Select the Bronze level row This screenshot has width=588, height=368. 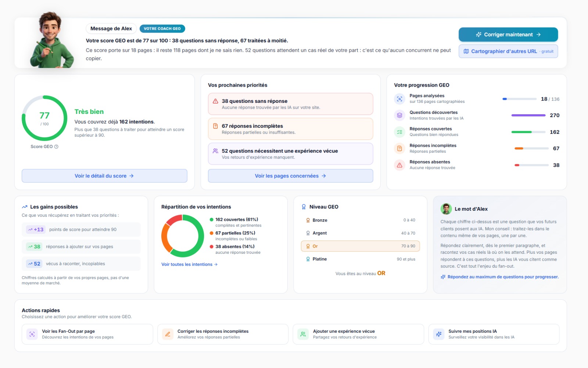(360, 220)
